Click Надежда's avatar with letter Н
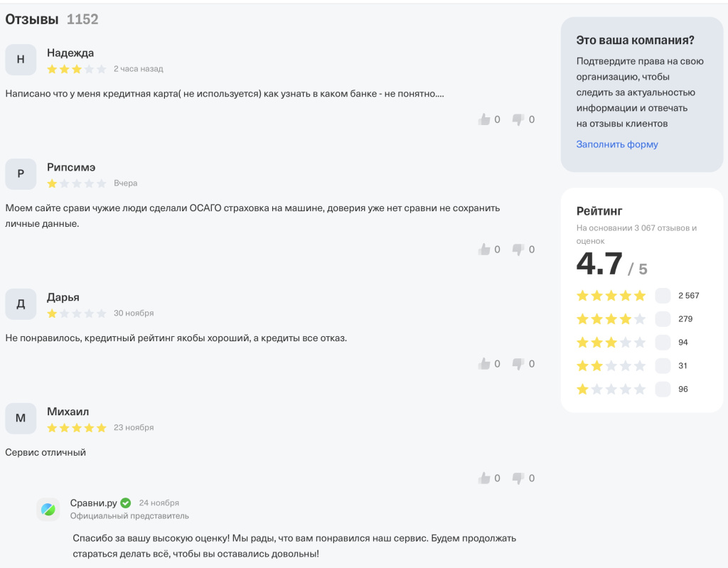 click(21, 60)
